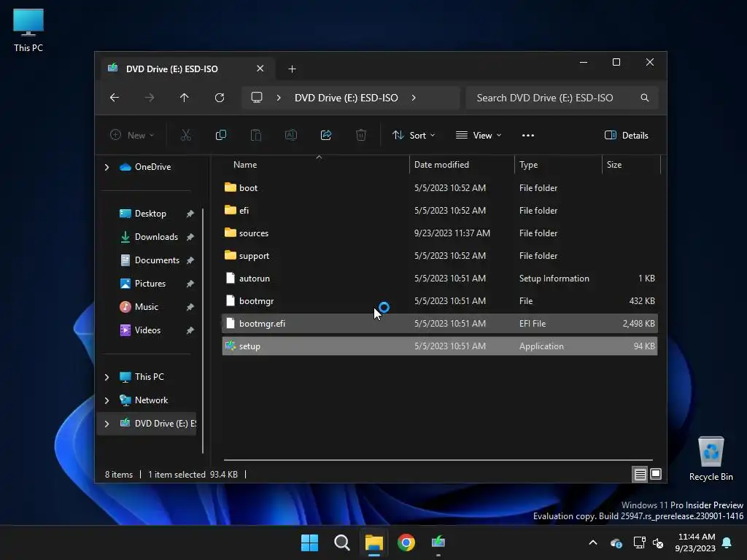This screenshot has width=747, height=560.
Task: Select the Recycle Bin desktop icon
Action: tap(711, 459)
